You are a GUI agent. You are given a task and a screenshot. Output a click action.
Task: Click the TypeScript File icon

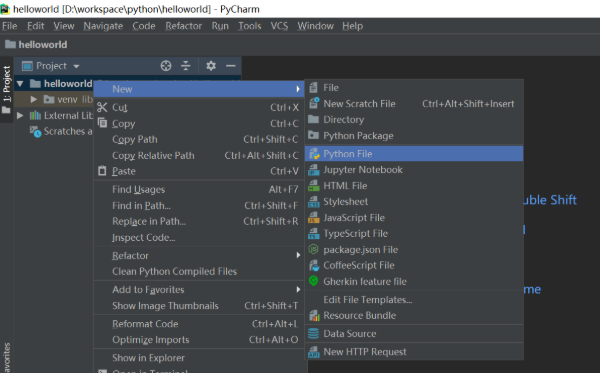click(314, 233)
